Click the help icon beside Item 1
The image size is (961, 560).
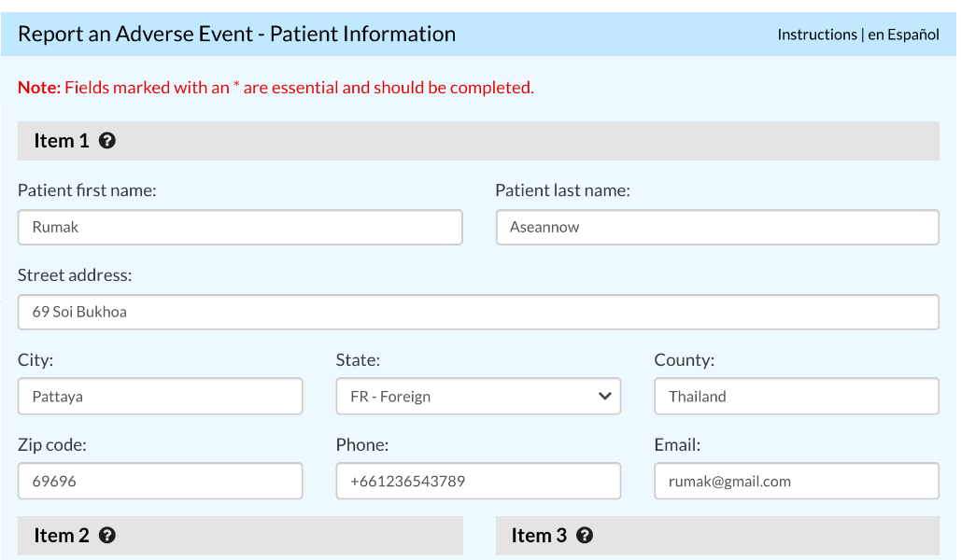pos(107,141)
